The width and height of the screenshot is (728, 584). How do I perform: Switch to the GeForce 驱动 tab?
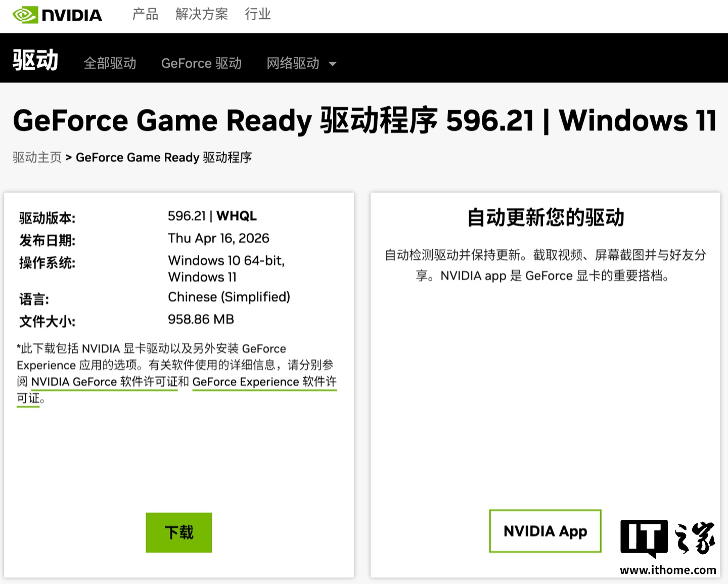[201, 63]
